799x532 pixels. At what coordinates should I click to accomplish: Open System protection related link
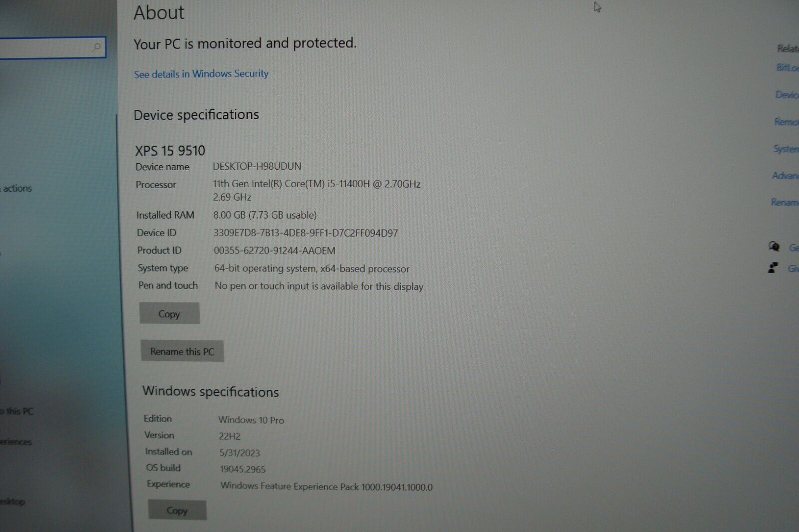pyautogui.click(x=786, y=148)
